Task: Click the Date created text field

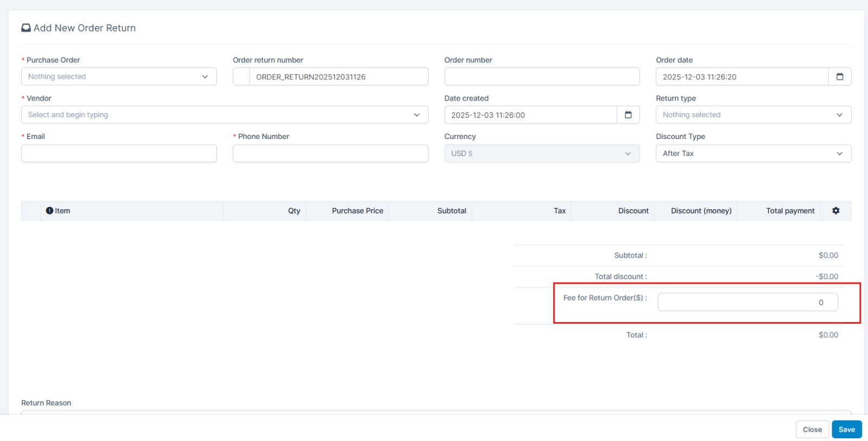Action: tap(530, 115)
